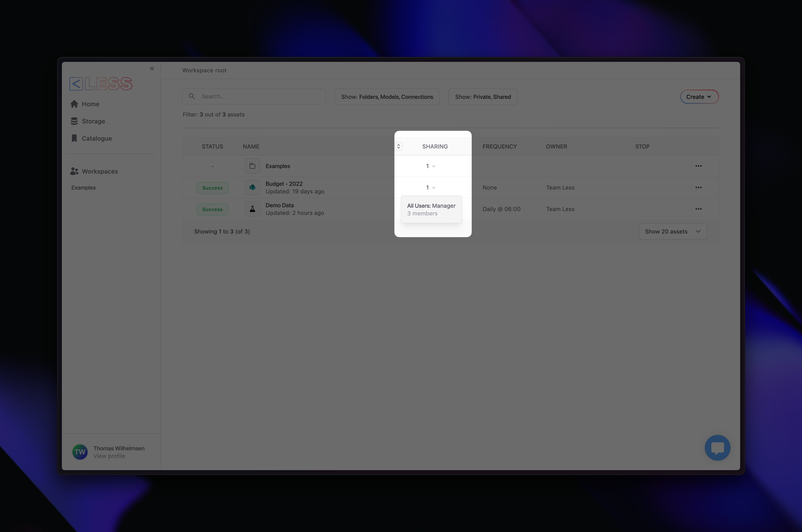
Task: Open Show: Folders, Models, Connections filter
Action: [x=387, y=97]
